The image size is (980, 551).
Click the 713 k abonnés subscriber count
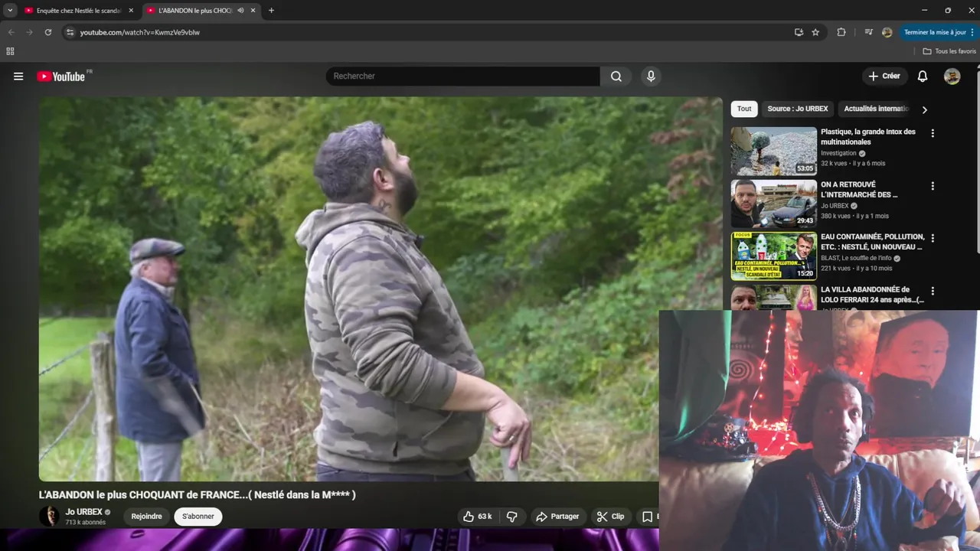point(86,523)
